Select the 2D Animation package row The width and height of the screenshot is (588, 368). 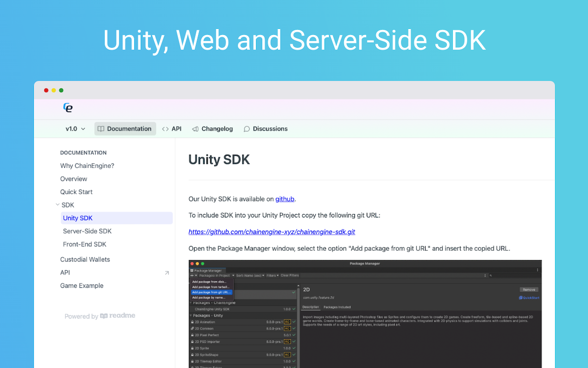[x=243, y=322]
